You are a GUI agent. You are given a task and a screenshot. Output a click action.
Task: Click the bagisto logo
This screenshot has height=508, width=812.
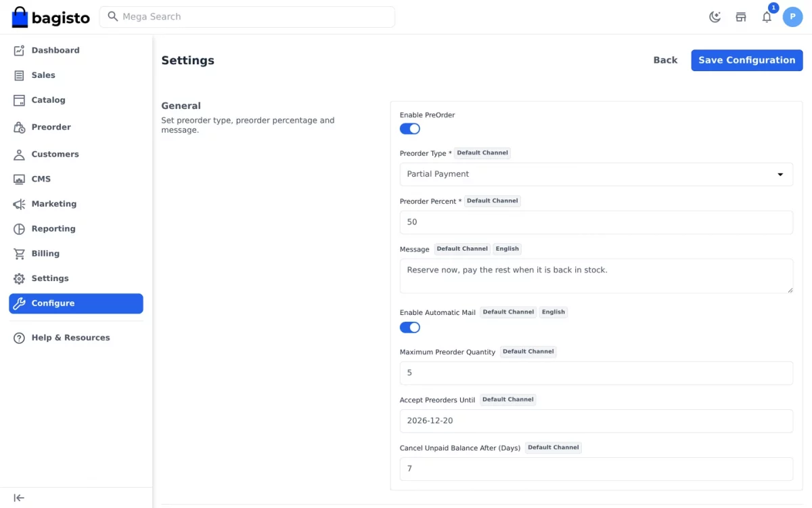coord(51,17)
